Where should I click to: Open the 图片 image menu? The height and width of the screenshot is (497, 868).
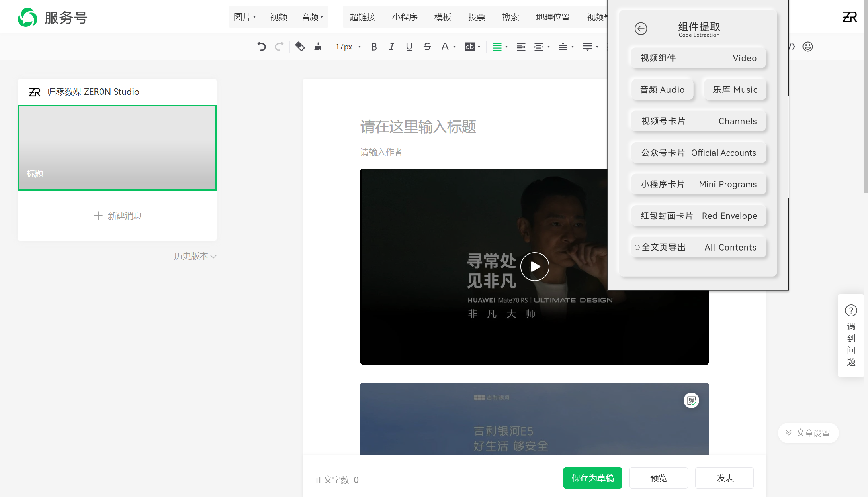[x=245, y=17]
